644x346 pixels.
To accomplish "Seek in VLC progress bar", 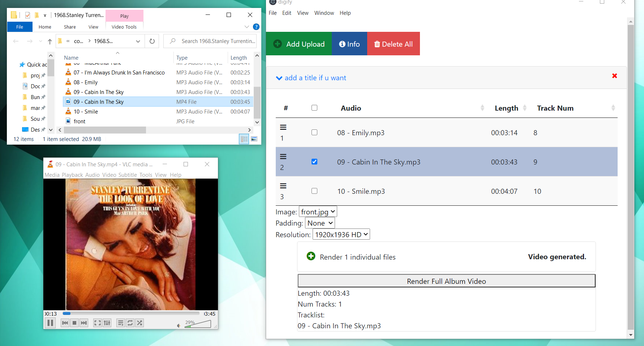I will pyautogui.click(x=131, y=313).
